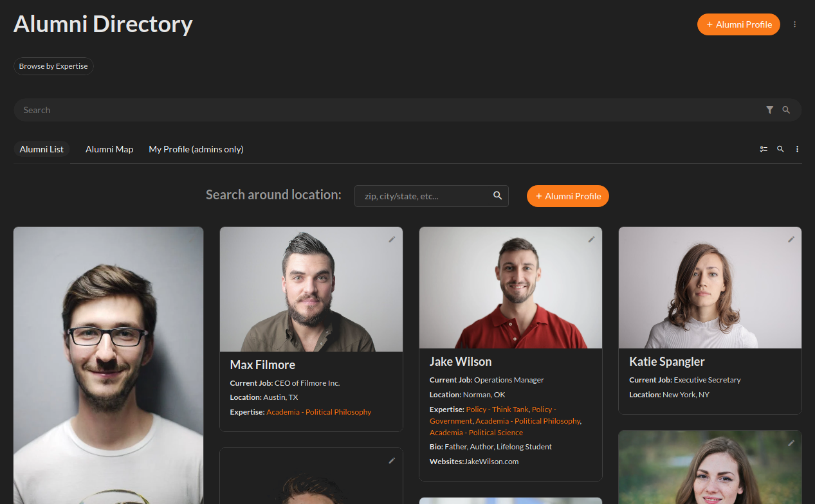Image resolution: width=815 pixels, height=504 pixels.
Task: Edit Jake Wilson's card with pencil icon
Action: point(591,239)
